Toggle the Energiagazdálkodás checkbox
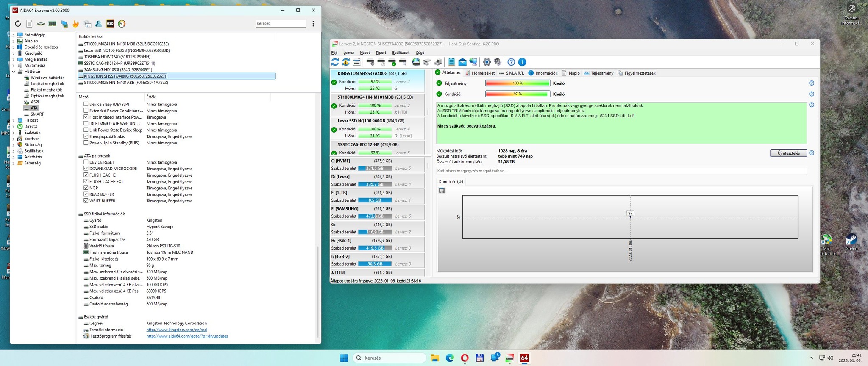868x366 pixels. point(86,136)
